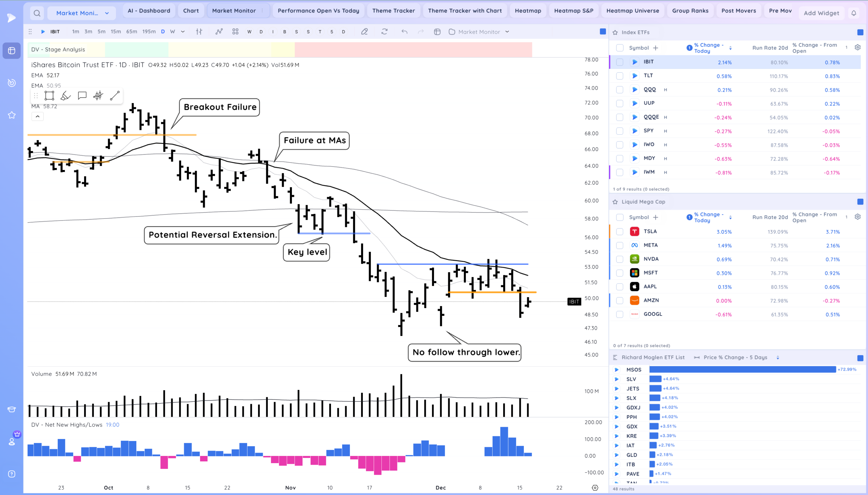Image resolution: width=868 pixels, height=495 pixels.
Task: Toggle the select-all checkbox in Index ETFs
Action: pos(620,48)
